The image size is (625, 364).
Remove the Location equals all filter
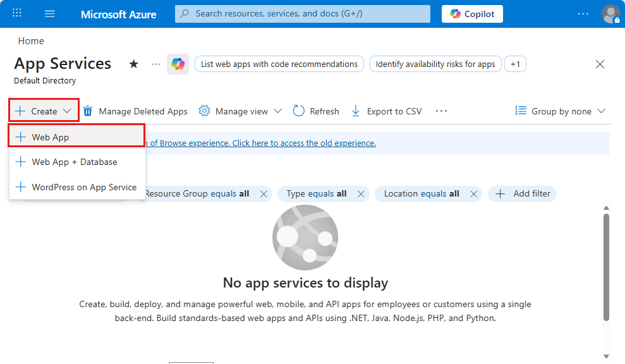point(473,194)
